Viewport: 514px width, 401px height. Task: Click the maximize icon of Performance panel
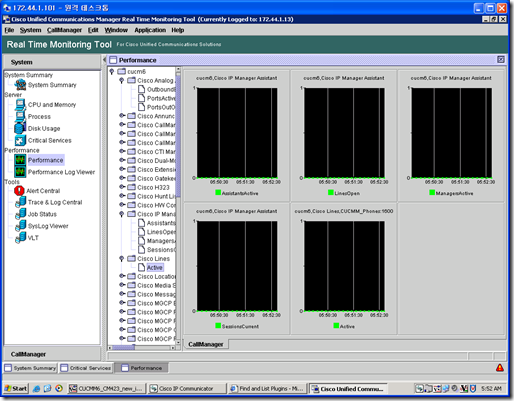pyautogui.click(x=501, y=59)
